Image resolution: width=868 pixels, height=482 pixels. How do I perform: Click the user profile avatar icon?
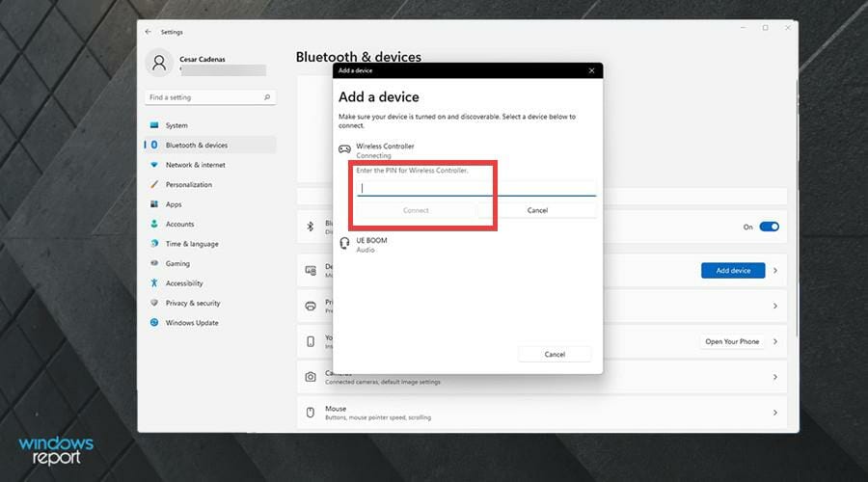[159, 63]
